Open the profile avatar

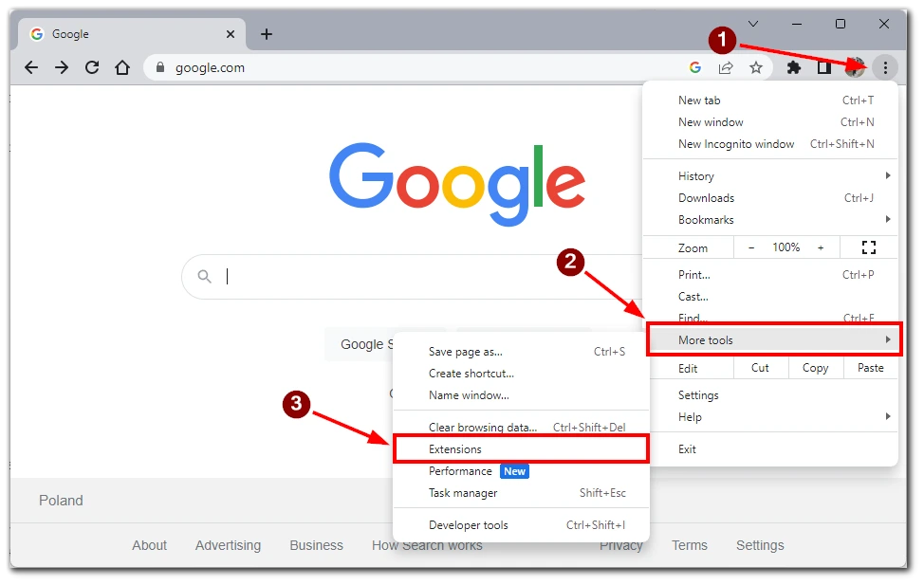point(855,67)
